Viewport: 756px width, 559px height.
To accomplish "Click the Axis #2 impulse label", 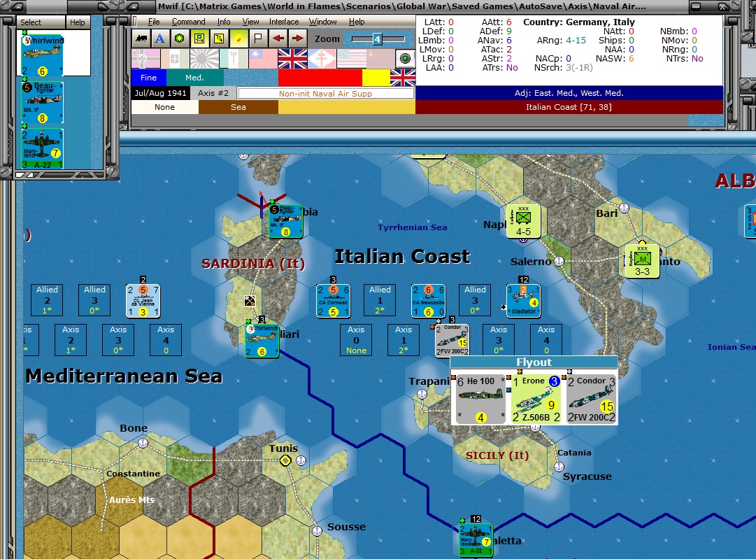I will click(x=213, y=93).
